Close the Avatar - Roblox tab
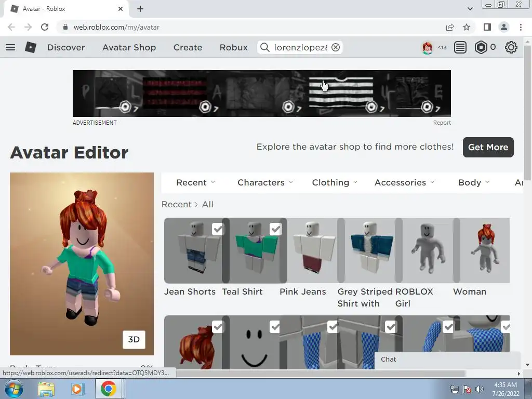This screenshot has width=532, height=399. point(121,9)
